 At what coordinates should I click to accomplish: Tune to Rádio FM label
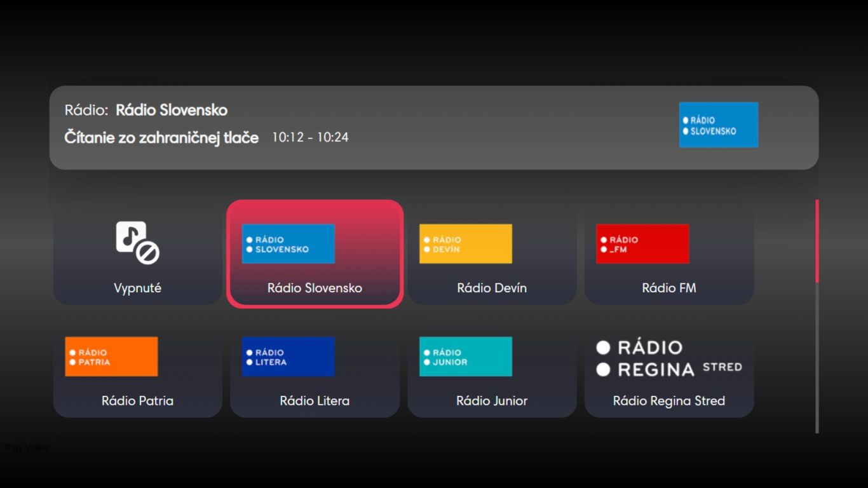tap(669, 288)
